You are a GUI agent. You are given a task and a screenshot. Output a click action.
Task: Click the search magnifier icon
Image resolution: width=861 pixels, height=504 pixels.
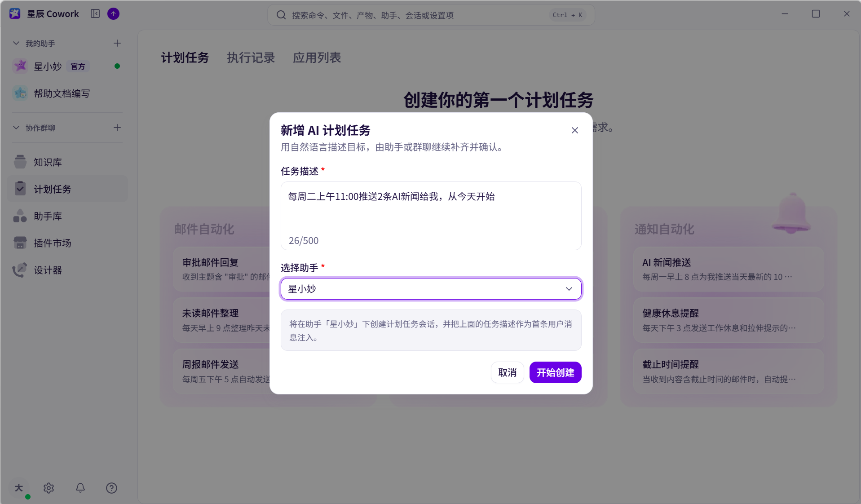281,15
